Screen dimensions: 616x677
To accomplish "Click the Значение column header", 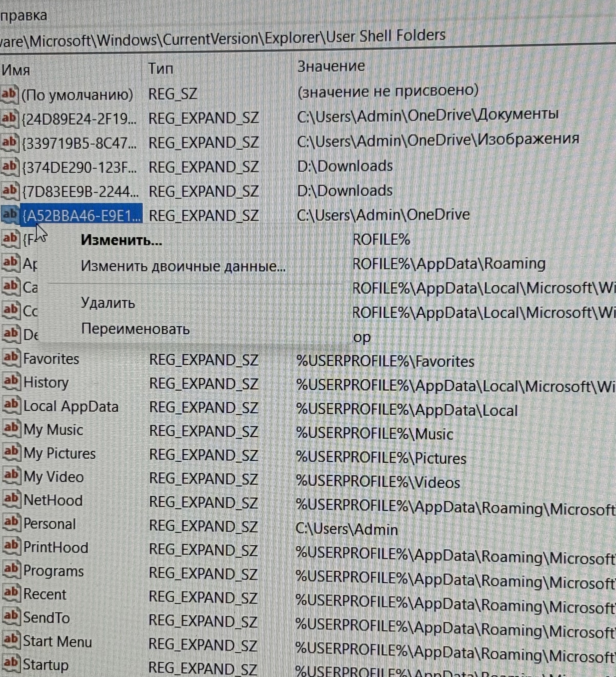I will click(x=331, y=66).
